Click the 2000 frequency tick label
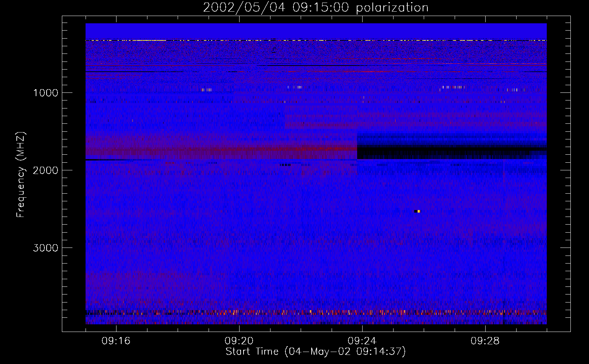 (x=46, y=170)
